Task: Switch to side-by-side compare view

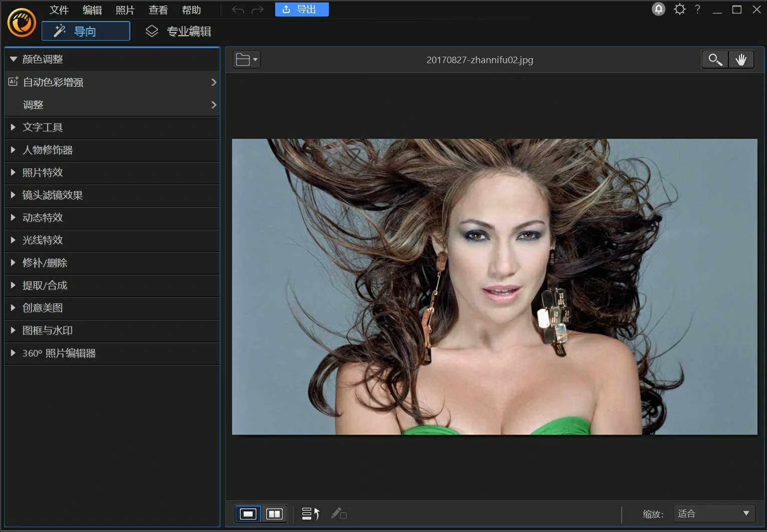Action: pyautogui.click(x=274, y=514)
